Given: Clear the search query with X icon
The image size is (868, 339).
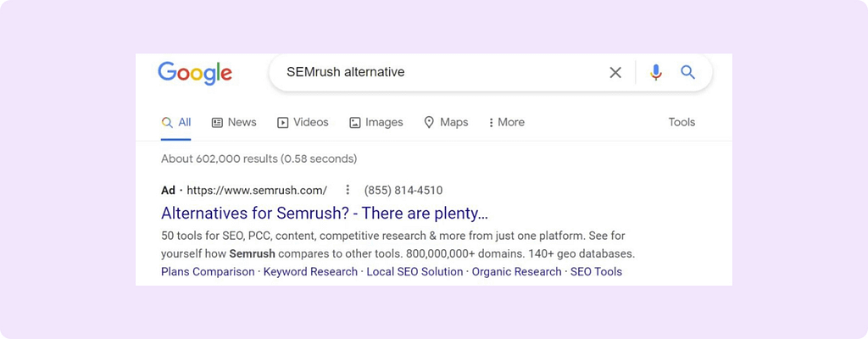Looking at the screenshot, I should tap(615, 73).
